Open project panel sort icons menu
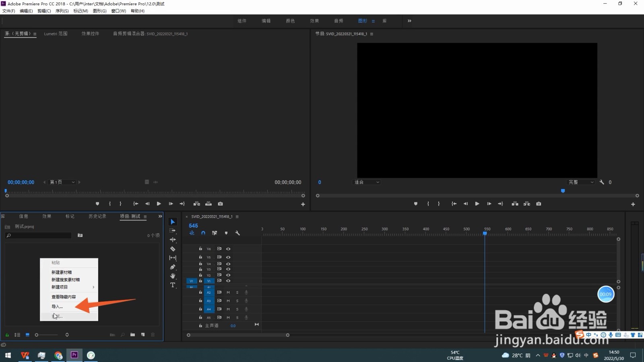Screen dimensions: 644x362 pos(67,335)
